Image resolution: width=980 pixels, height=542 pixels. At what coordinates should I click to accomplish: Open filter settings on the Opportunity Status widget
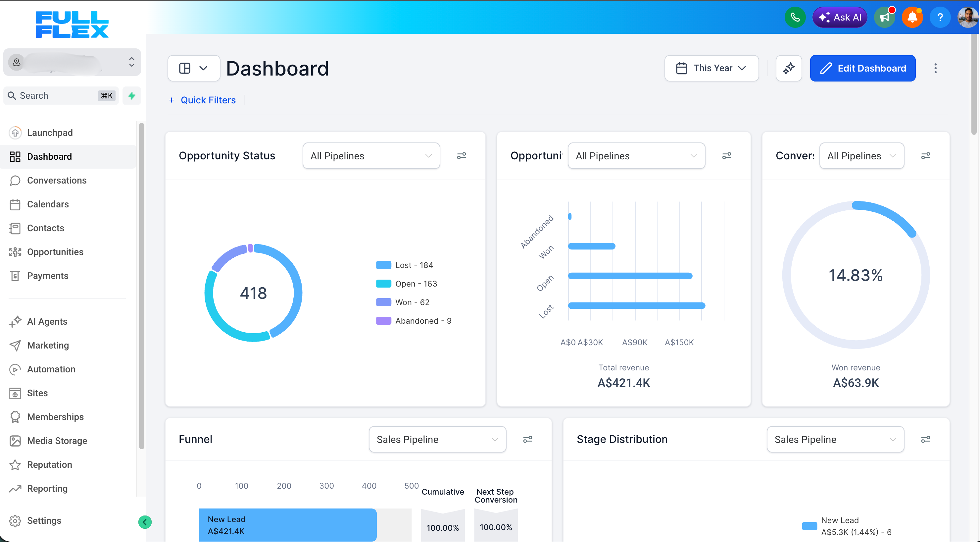[462, 156]
